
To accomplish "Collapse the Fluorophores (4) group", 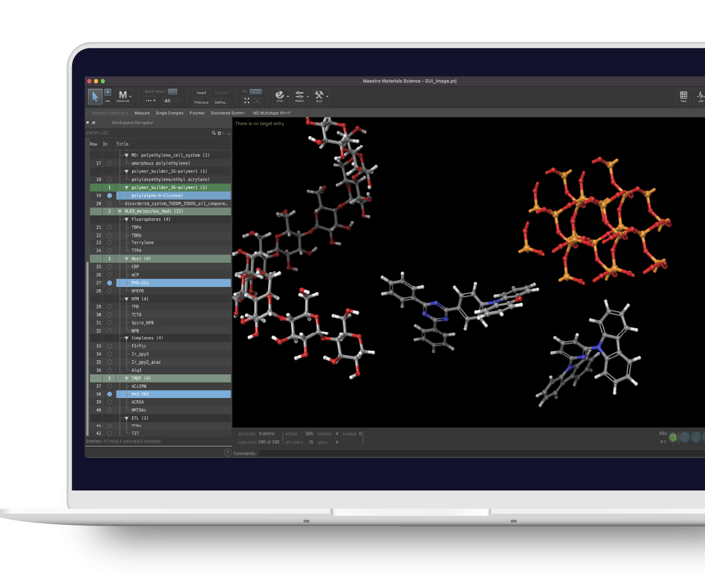I will 127,219.
